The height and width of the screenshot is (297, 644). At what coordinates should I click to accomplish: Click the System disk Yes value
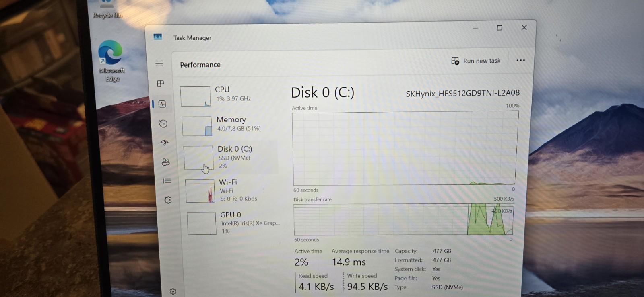pyautogui.click(x=436, y=269)
